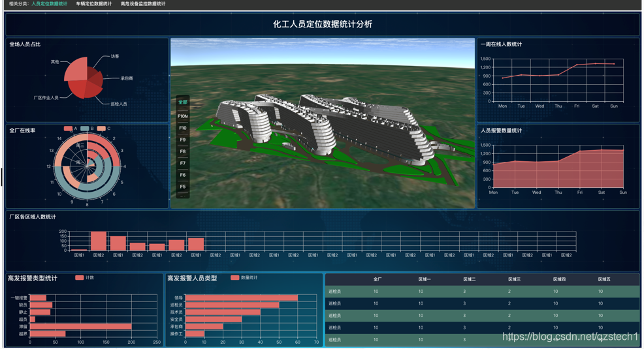
Task: Click the 超界 bar in alarm type chart
Action: [48, 334]
